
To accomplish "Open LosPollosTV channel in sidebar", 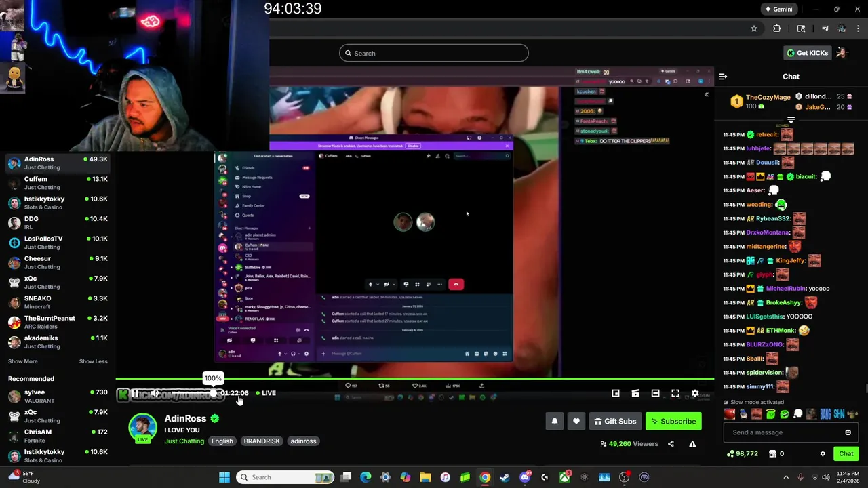I will click(58, 243).
